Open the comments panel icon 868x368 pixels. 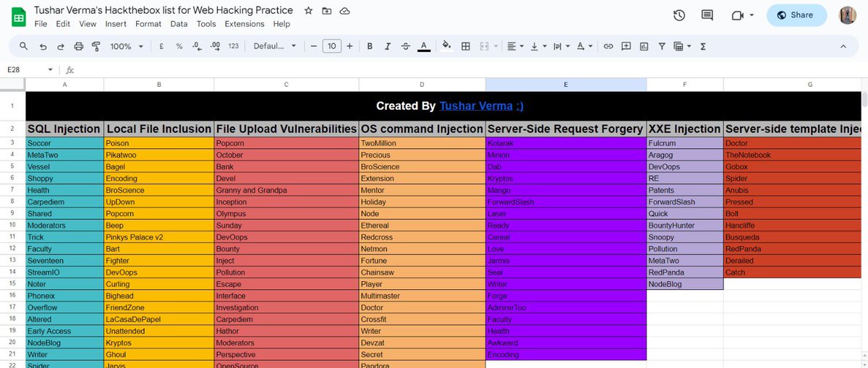tap(707, 15)
